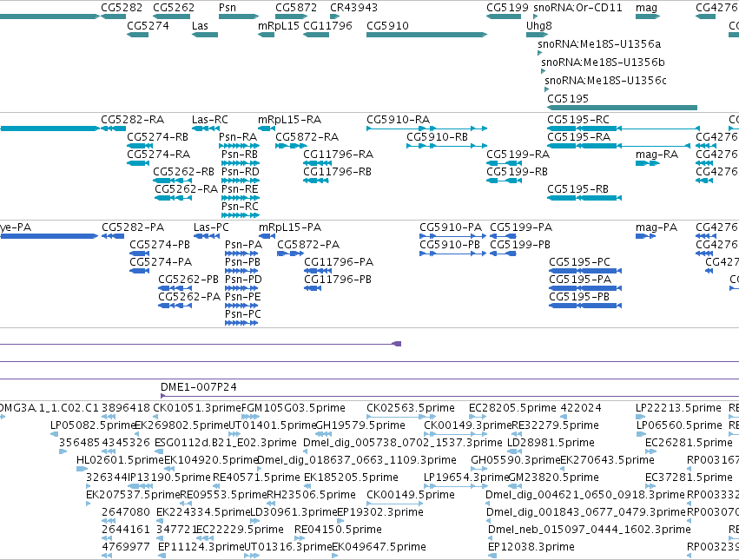739x560 pixels.
Task: Select transcript CG5872-RA
Action: click(291, 146)
